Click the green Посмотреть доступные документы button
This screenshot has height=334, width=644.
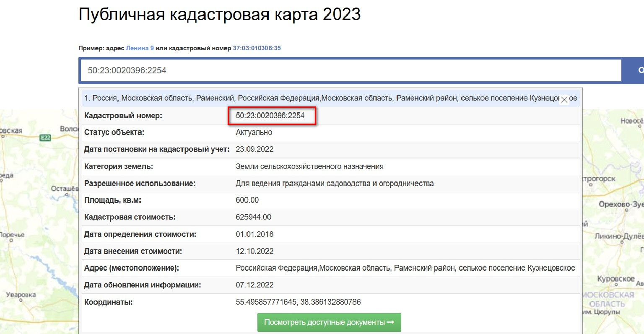pos(329,322)
